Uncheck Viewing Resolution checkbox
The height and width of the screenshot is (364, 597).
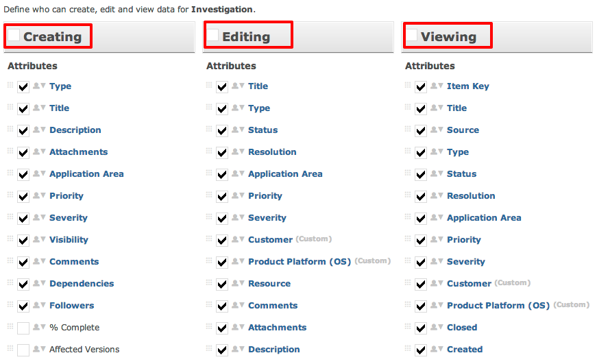pos(421,197)
